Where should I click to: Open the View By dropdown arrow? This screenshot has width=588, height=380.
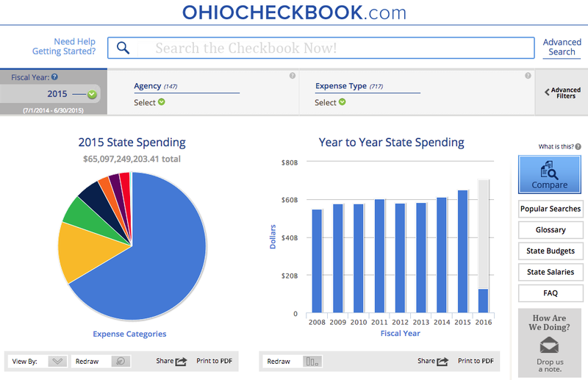coord(57,361)
